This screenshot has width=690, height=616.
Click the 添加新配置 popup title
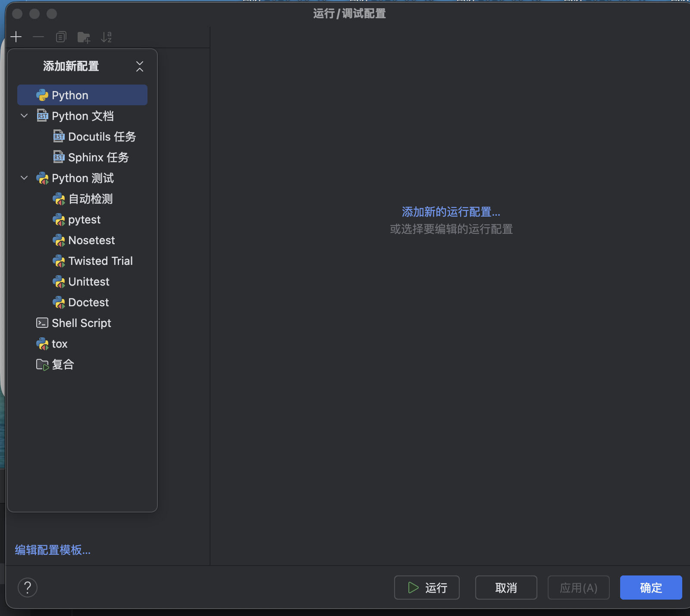coord(71,66)
